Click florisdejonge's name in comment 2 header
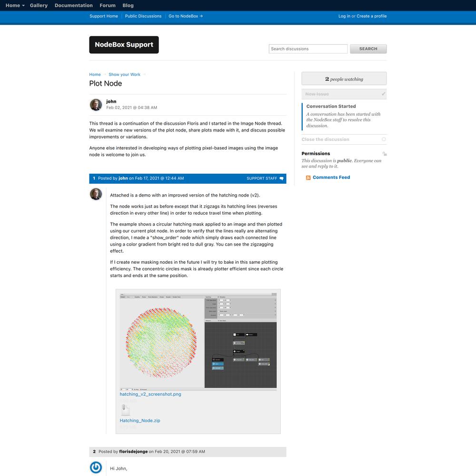The image size is (476, 476). pos(133,451)
